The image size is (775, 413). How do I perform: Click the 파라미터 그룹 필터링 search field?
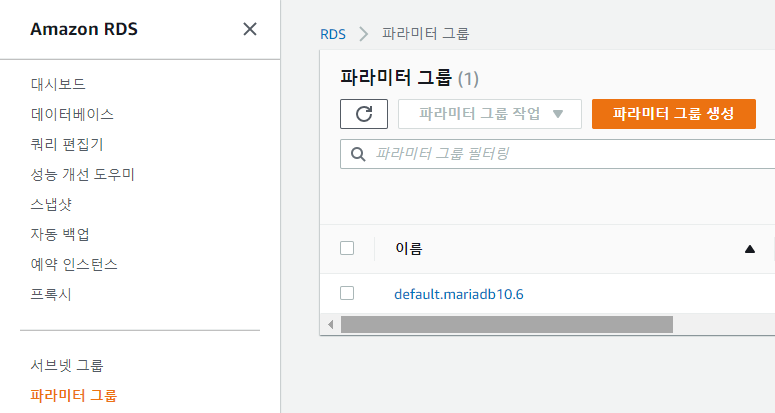[558, 154]
